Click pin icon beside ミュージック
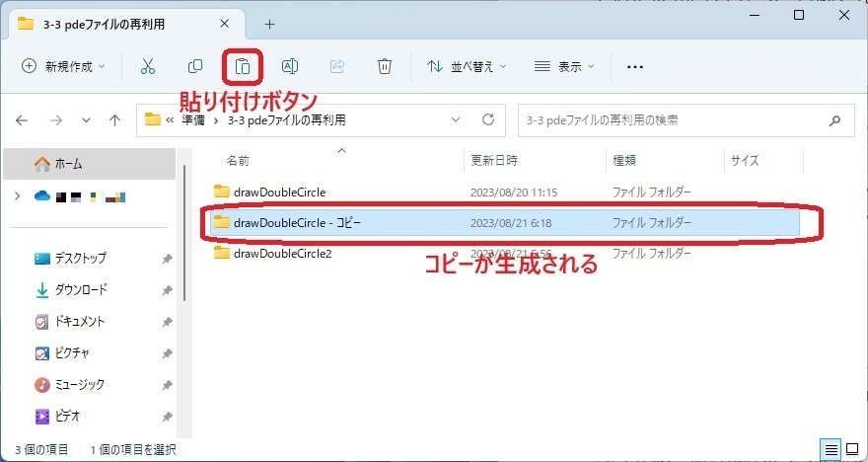This screenshot has width=868, height=462. [167, 385]
